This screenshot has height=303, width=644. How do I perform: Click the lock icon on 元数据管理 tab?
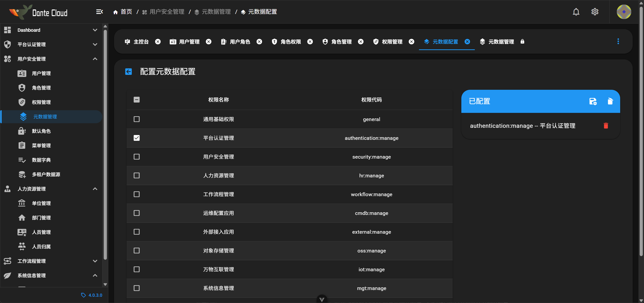(x=523, y=41)
